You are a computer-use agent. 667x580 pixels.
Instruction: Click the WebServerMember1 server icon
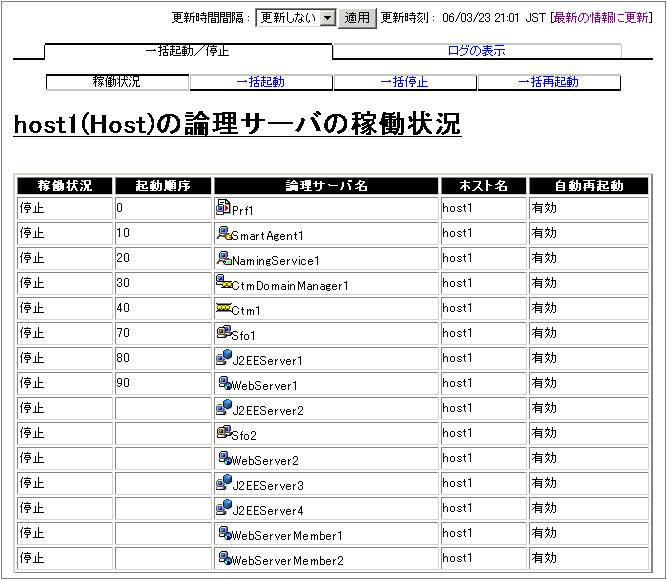225,533
